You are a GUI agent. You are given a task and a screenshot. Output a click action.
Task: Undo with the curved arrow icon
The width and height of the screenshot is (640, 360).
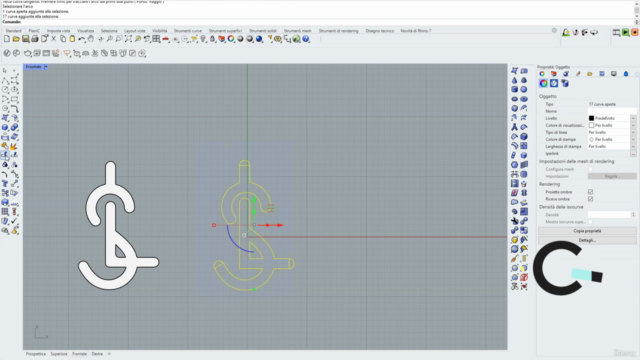coord(82,39)
